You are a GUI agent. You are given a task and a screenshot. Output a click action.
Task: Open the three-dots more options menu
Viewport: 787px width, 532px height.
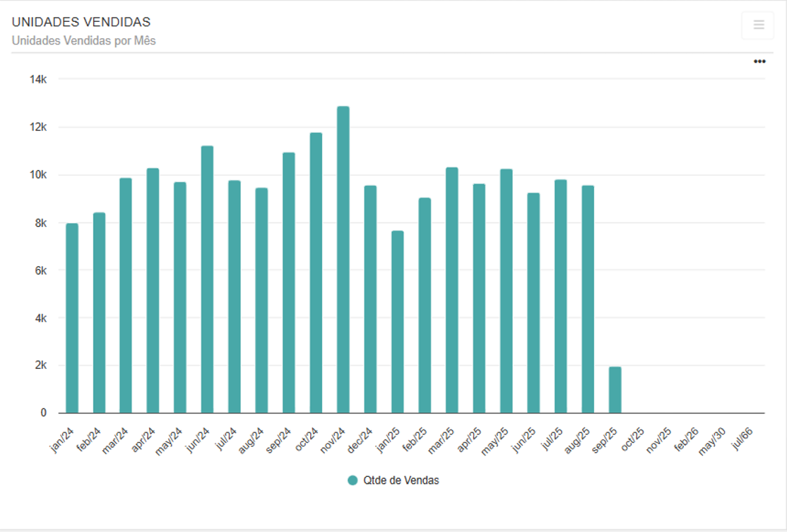click(x=759, y=61)
